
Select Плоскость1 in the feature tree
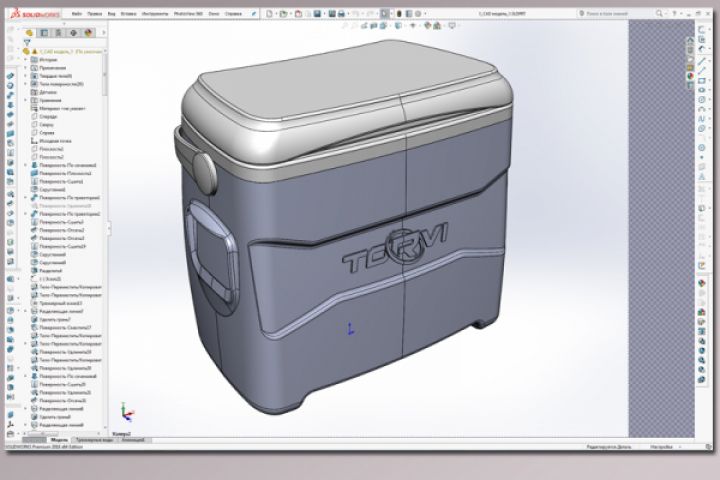[47, 149]
